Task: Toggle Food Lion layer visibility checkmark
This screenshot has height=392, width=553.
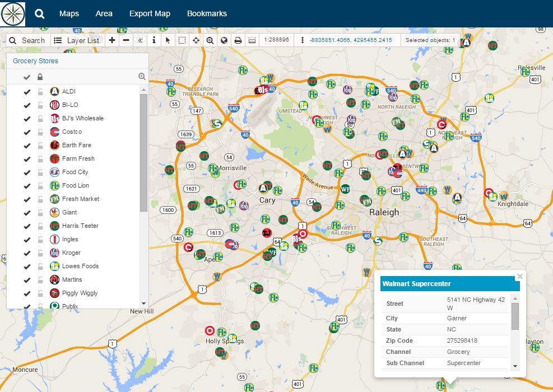Action: (27, 185)
